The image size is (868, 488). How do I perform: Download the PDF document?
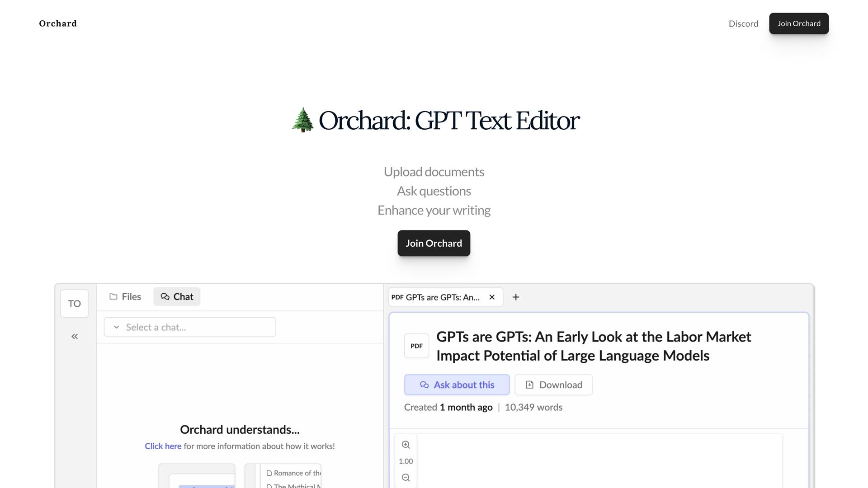click(x=553, y=385)
